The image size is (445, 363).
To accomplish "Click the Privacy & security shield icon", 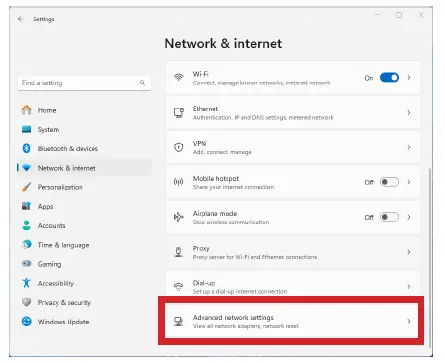I will pos(26,302).
